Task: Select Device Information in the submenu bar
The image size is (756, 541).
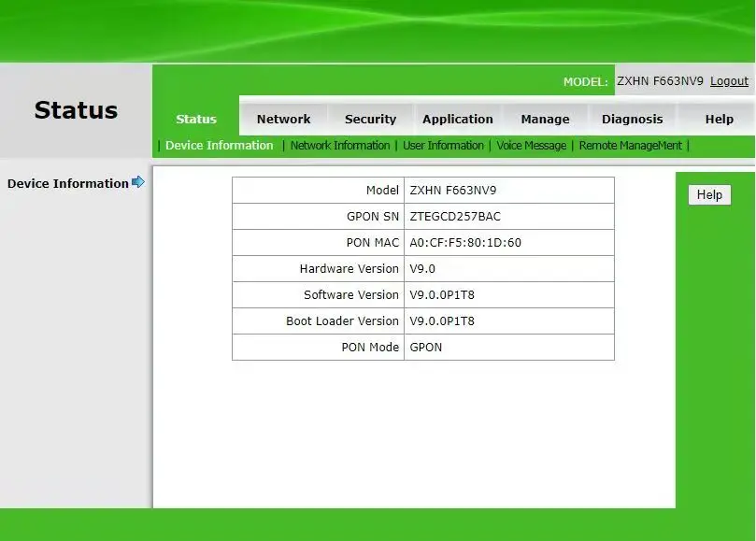Action: [218, 146]
